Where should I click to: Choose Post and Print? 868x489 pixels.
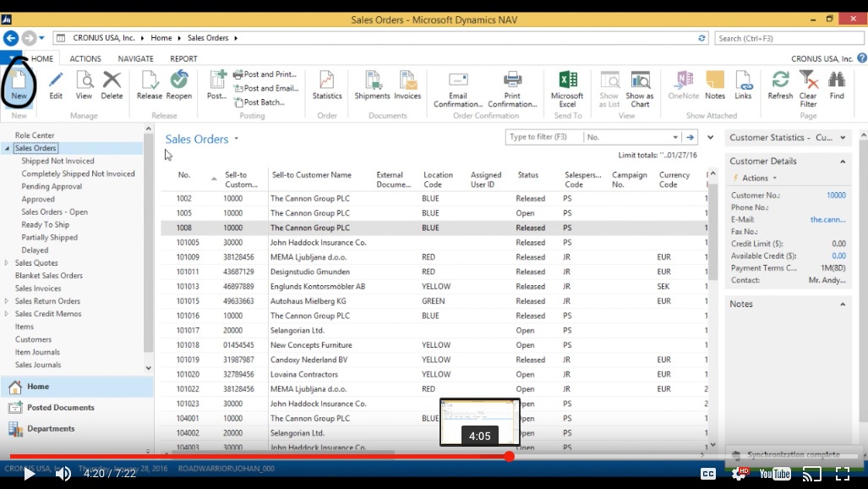[x=265, y=74]
